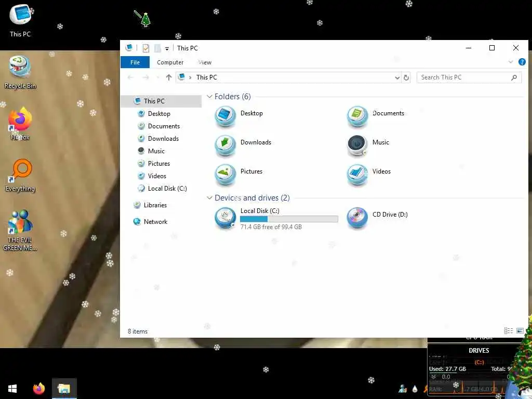532x399 pixels.
Task: Open Firefox from the taskbar
Action: (38, 388)
